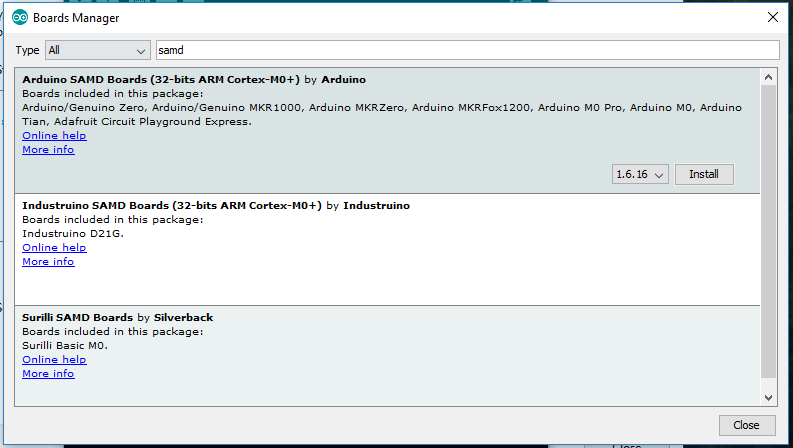Click the Type label
Image resolution: width=793 pixels, height=448 pixels.
pos(27,50)
